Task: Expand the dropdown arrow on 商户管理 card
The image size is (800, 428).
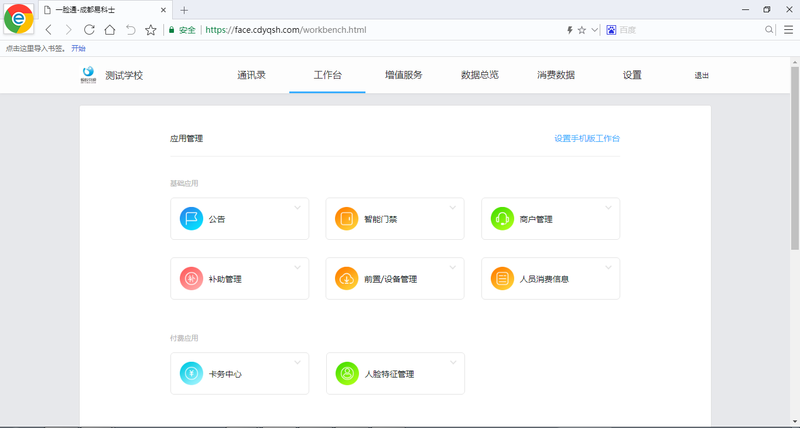Action: tap(608, 208)
